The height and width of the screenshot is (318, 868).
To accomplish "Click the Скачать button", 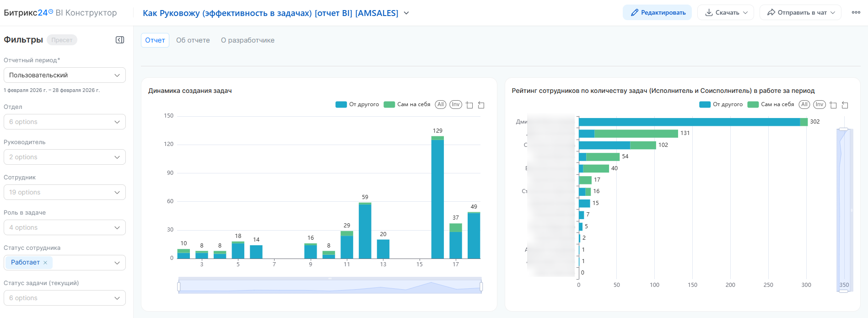I will point(726,13).
